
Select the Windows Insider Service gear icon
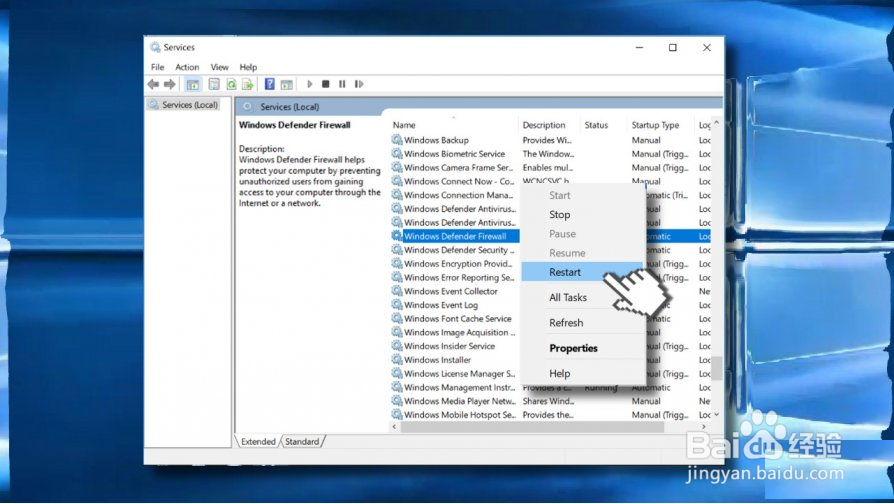[x=397, y=346]
